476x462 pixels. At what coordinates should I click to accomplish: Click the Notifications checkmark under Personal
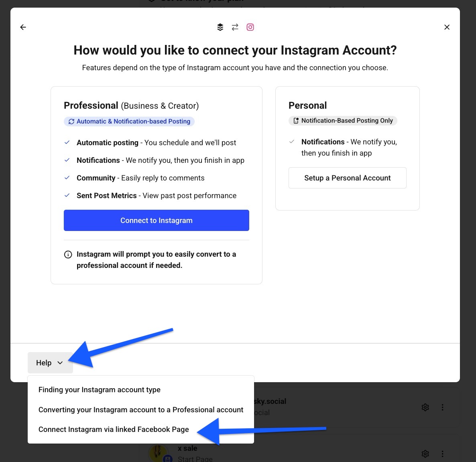click(292, 142)
